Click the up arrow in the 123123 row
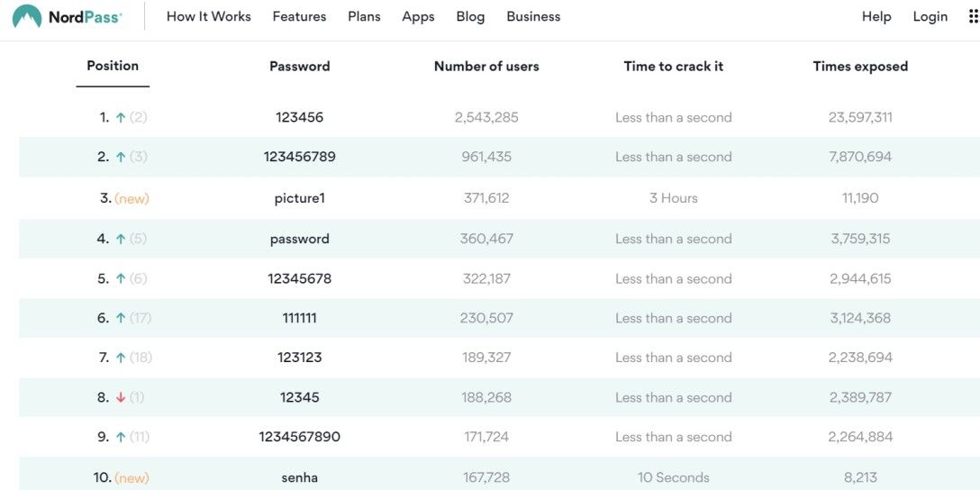Viewport: 980px width, 490px height. 121,358
